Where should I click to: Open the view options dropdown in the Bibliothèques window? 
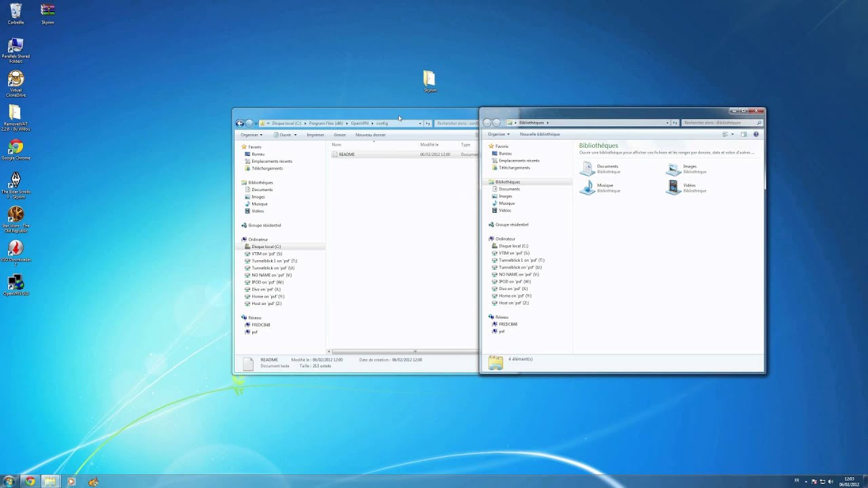click(x=732, y=134)
